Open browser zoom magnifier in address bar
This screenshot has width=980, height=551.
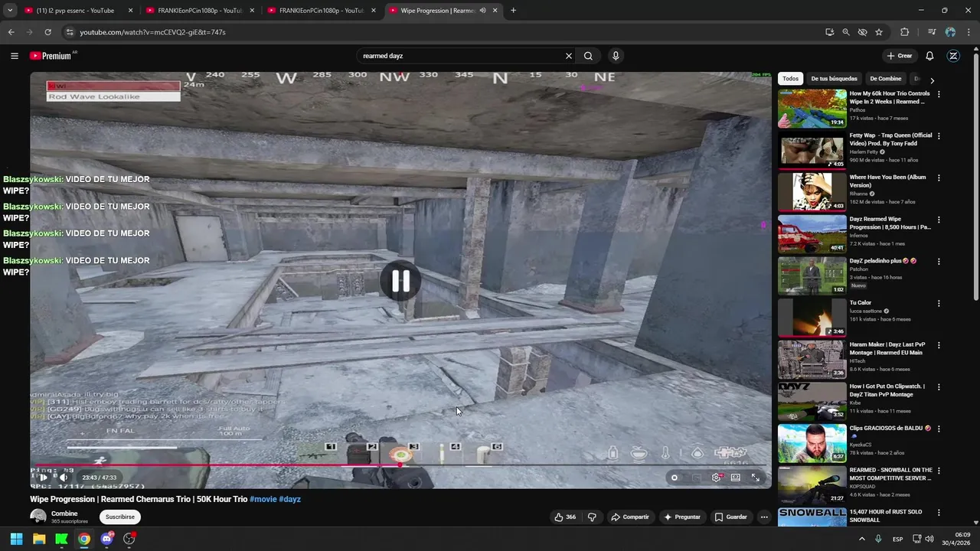coord(846,32)
